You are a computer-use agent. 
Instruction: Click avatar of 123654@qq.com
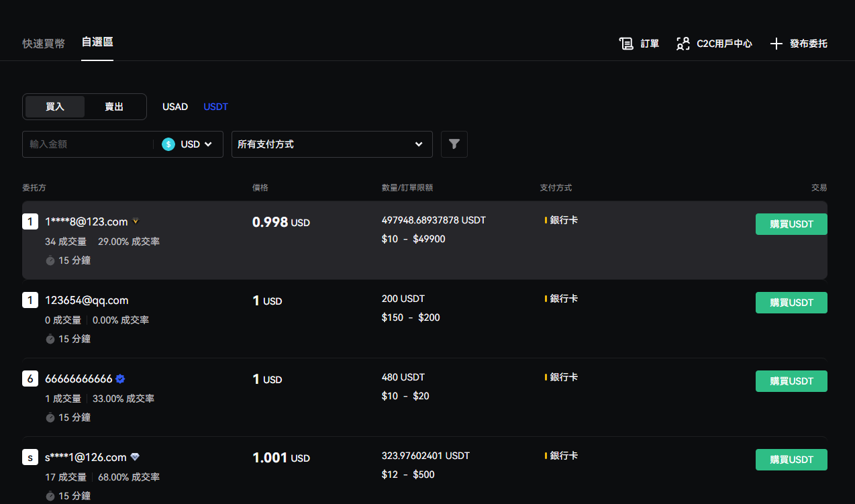(30, 300)
